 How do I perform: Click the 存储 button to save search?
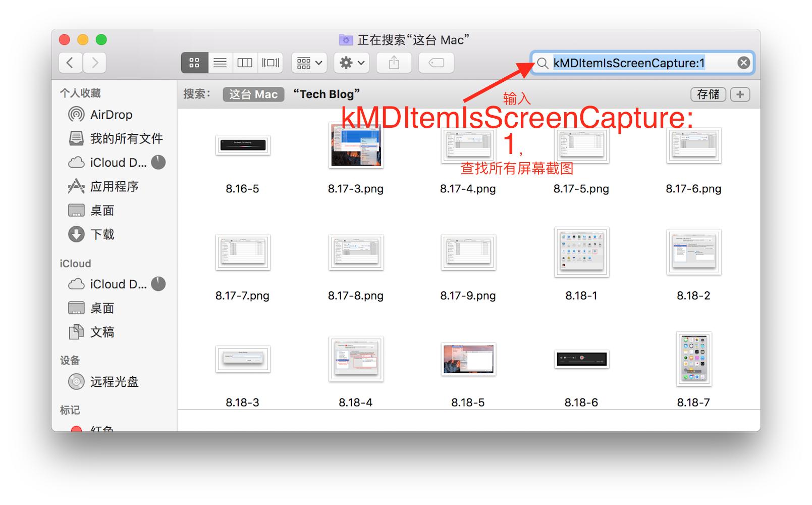(708, 94)
